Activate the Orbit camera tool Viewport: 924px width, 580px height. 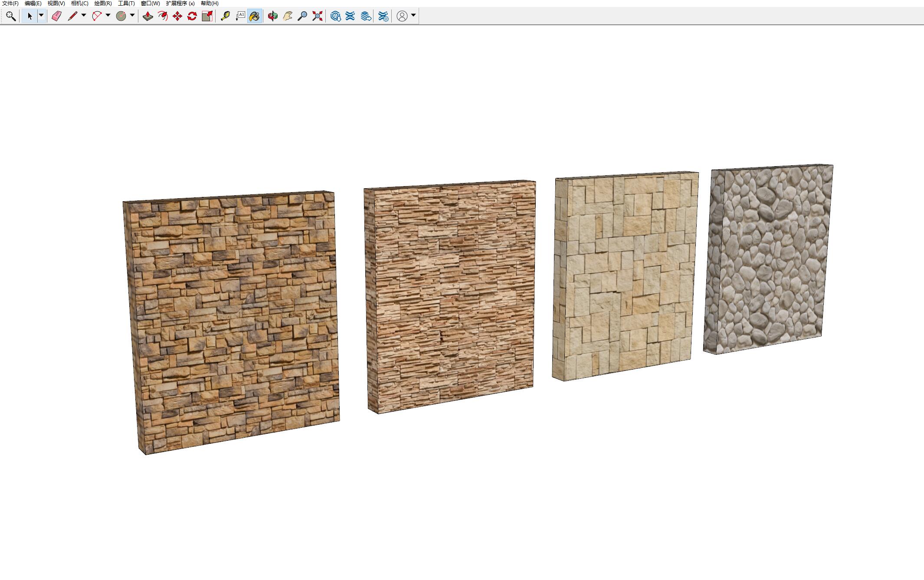[x=272, y=16]
